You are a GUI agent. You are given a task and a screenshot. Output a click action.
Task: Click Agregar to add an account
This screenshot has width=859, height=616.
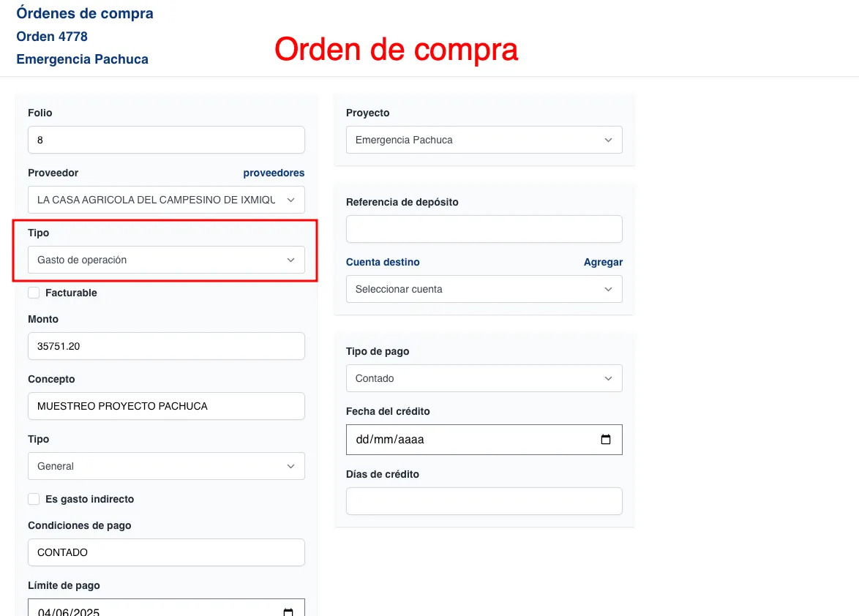coord(603,262)
